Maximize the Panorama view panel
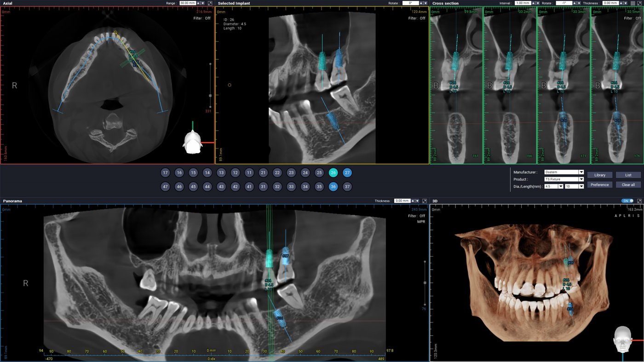The height and width of the screenshot is (362, 644). (425, 201)
